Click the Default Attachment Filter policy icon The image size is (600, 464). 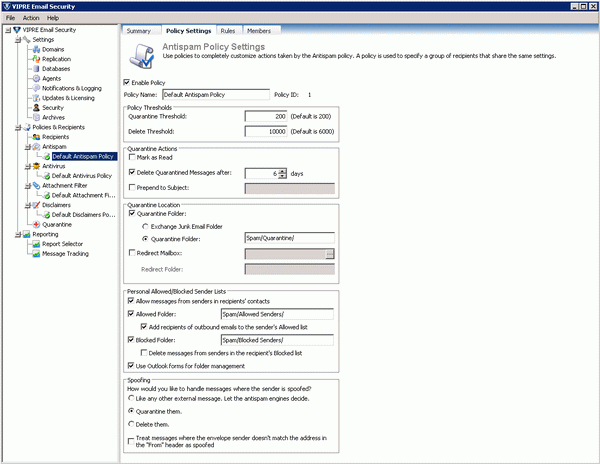(46, 195)
